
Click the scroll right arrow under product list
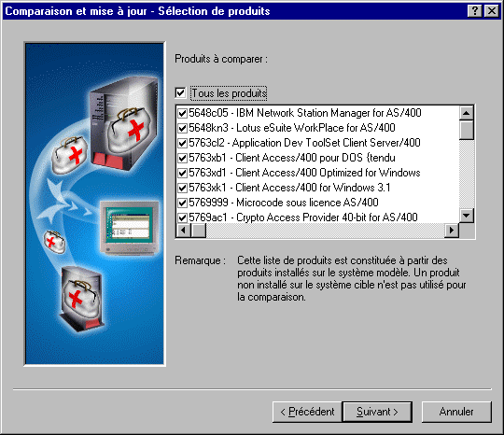coord(452,231)
